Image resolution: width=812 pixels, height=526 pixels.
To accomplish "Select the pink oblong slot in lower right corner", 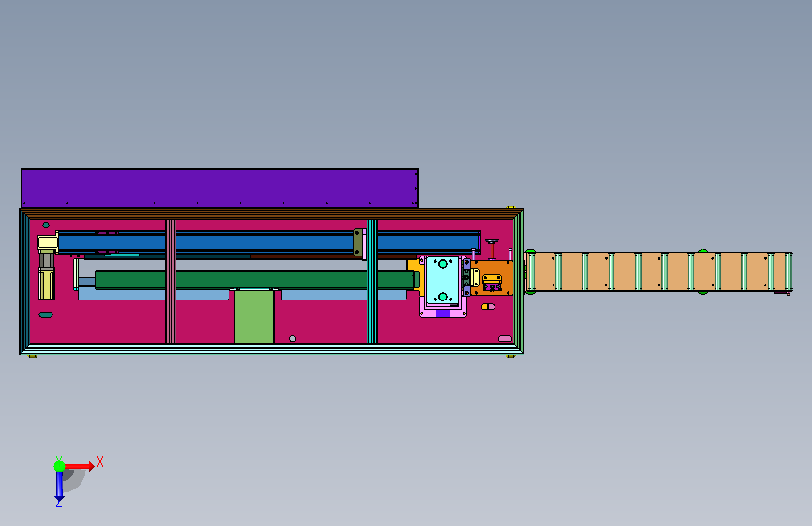I will coord(505,339).
